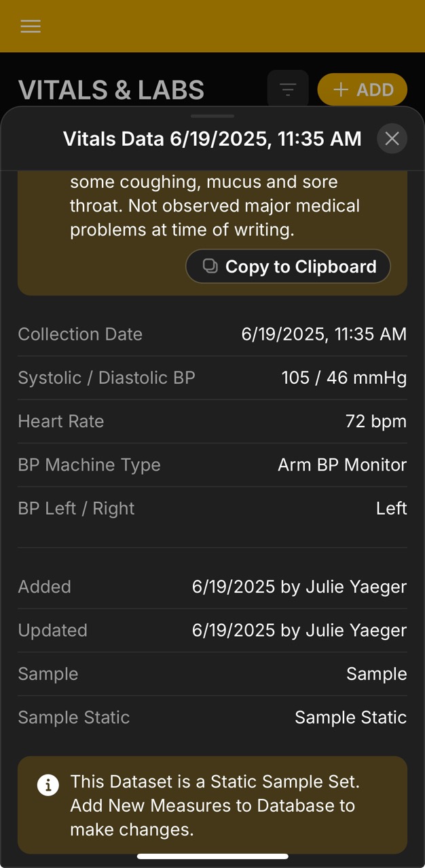The image size is (425, 868).
Task: Open the Collection Date field
Action: [212, 334]
